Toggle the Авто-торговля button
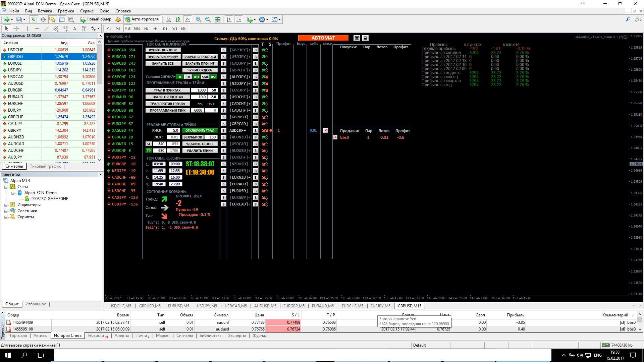This screenshot has height=362, width=644. (142, 19)
